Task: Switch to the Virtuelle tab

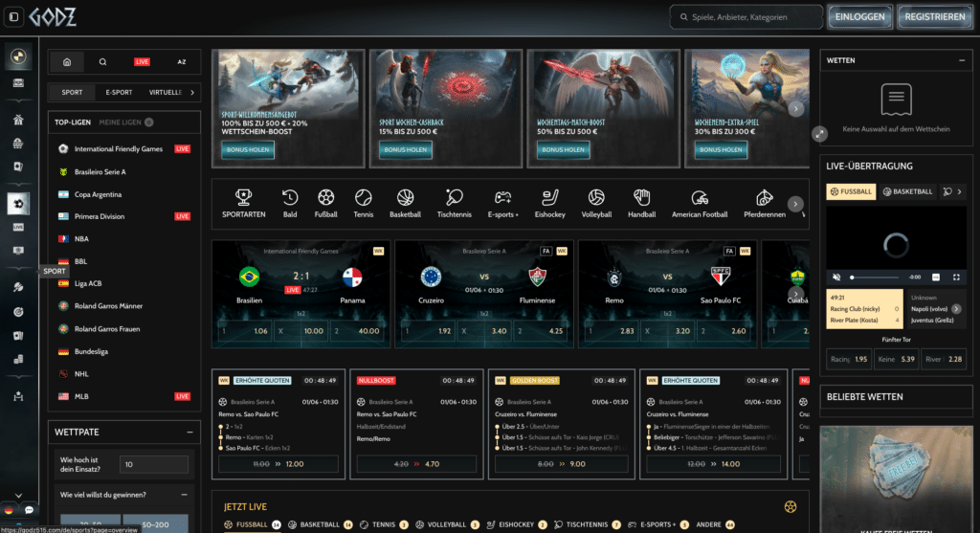Action: point(165,93)
